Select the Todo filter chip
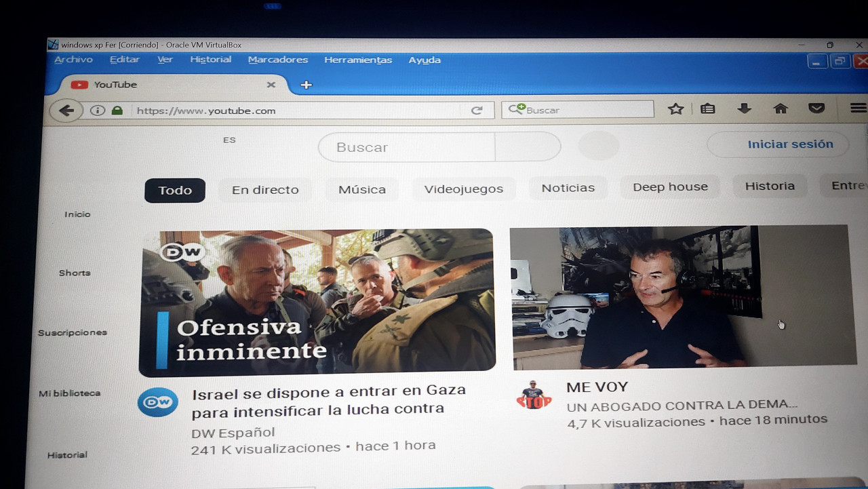This screenshot has width=868, height=489. pos(175,191)
